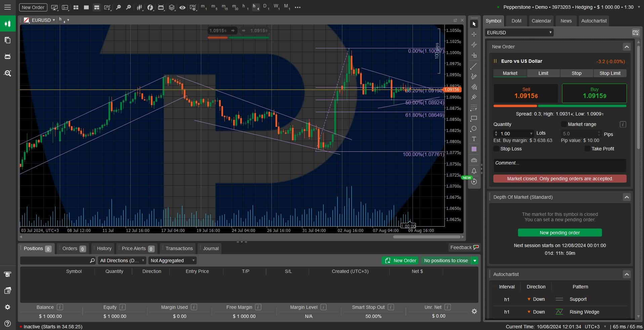Image resolution: width=644 pixels, height=330 pixels.
Task: Switch to the News tab
Action: (566, 21)
